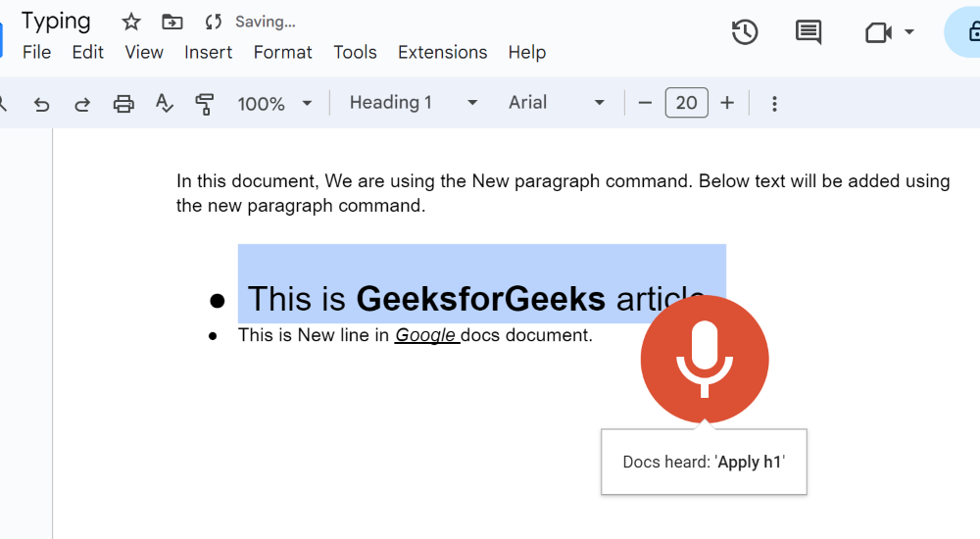Open the Format menu

point(282,52)
